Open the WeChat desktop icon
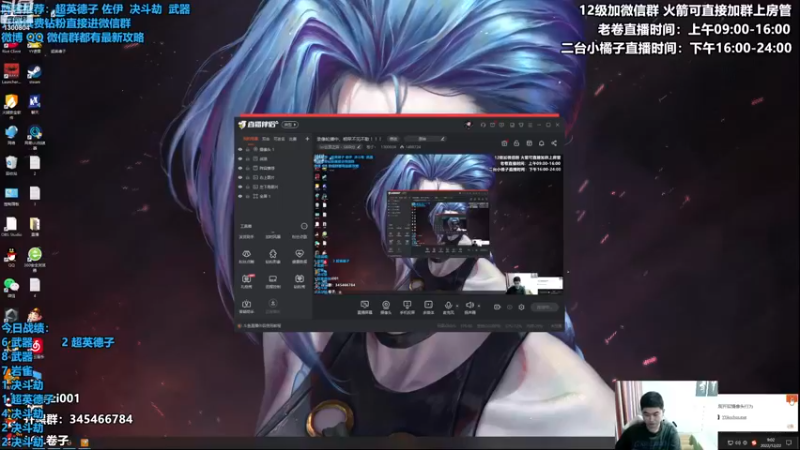 11,288
